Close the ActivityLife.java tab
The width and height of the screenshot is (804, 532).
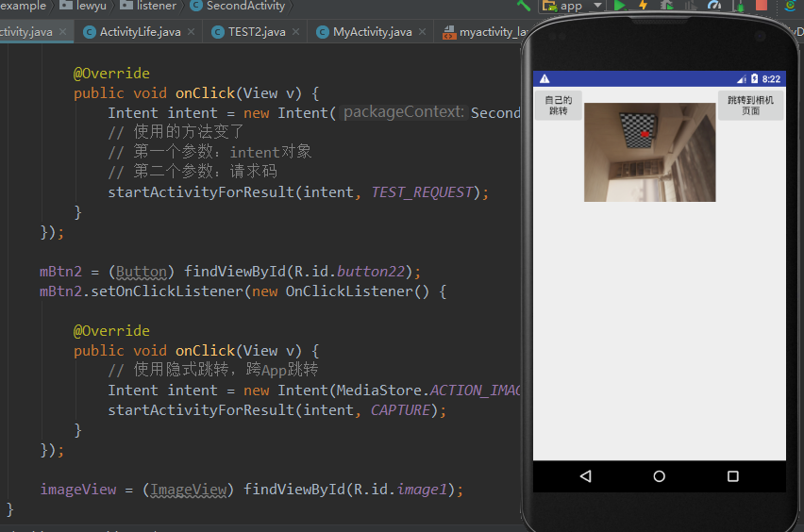coord(192,32)
